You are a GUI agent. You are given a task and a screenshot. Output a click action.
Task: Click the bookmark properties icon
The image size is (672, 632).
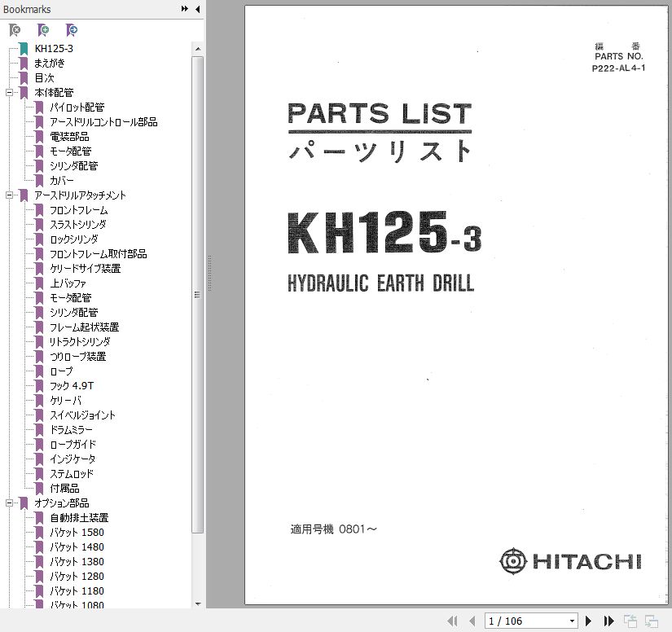tap(72, 30)
